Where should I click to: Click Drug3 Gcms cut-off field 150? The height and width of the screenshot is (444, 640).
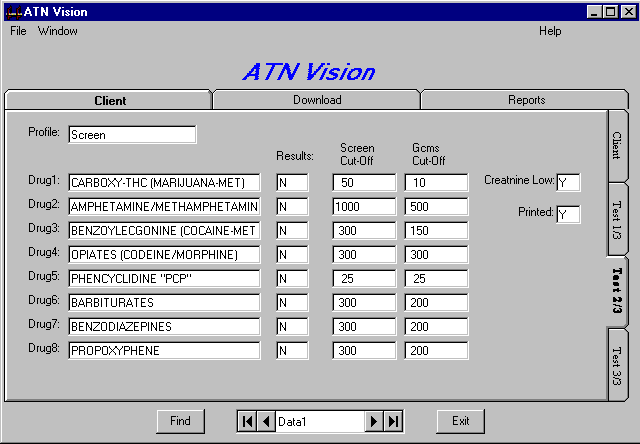coord(436,231)
